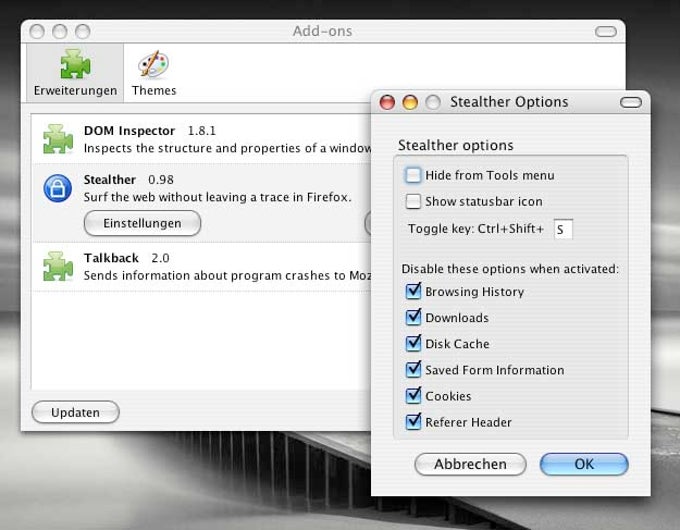Enable Hide from Tools menu checkbox
This screenshot has height=530, width=680.
click(x=413, y=175)
